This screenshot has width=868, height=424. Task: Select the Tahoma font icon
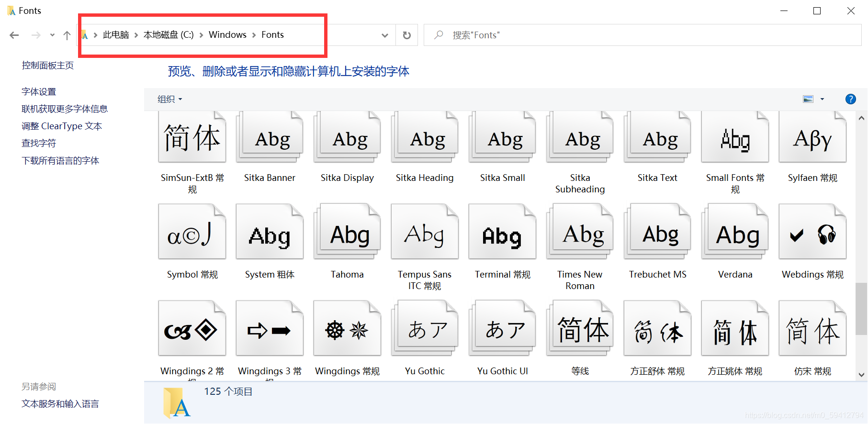(348, 232)
